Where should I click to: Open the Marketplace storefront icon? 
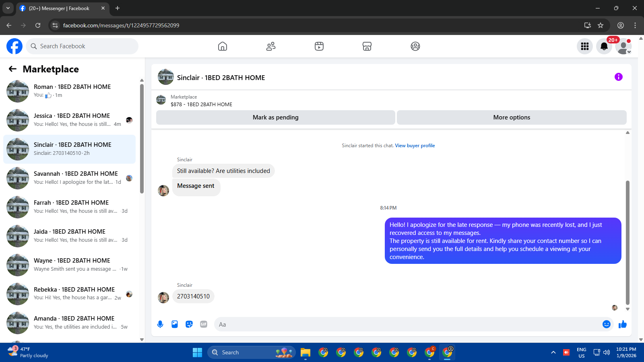(x=367, y=46)
